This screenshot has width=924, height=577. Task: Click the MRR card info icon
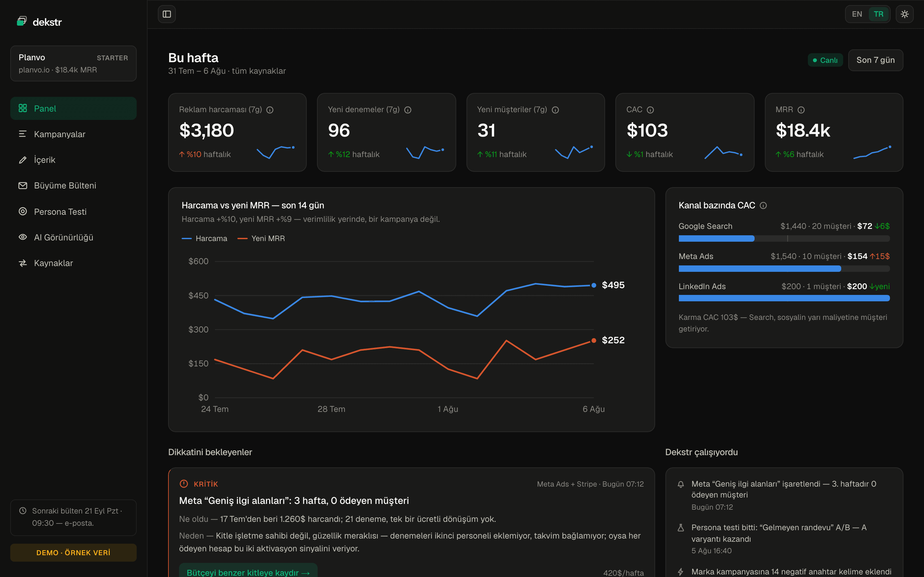[x=801, y=110]
